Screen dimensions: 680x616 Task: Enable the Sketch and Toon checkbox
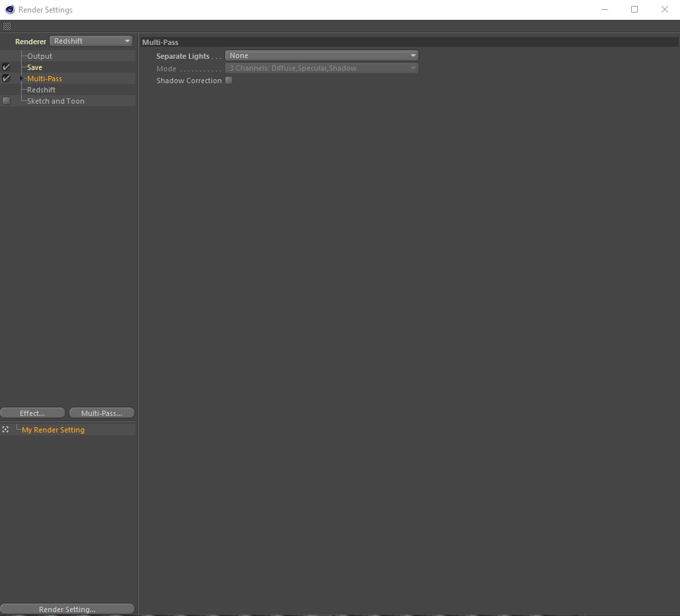6,101
